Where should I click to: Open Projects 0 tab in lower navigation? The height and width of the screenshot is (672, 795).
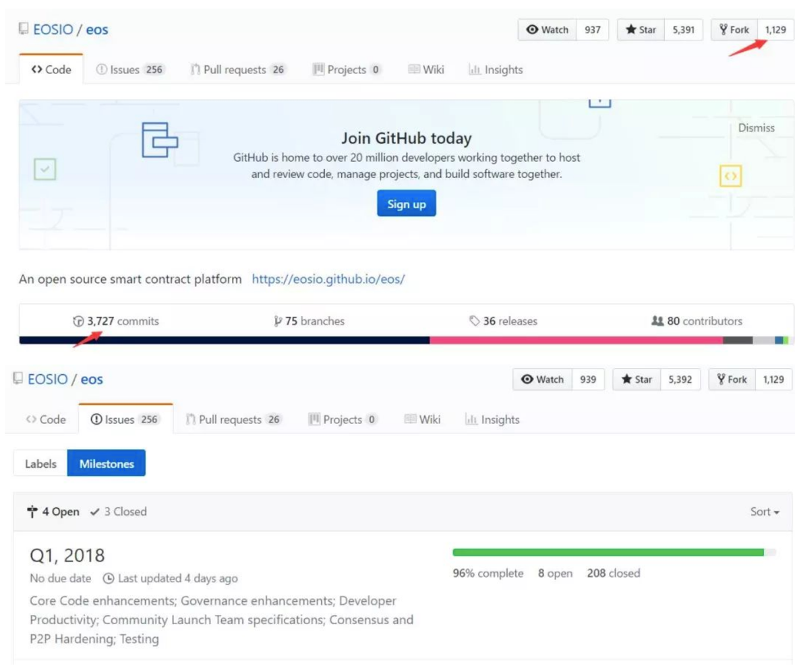(x=343, y=420)
